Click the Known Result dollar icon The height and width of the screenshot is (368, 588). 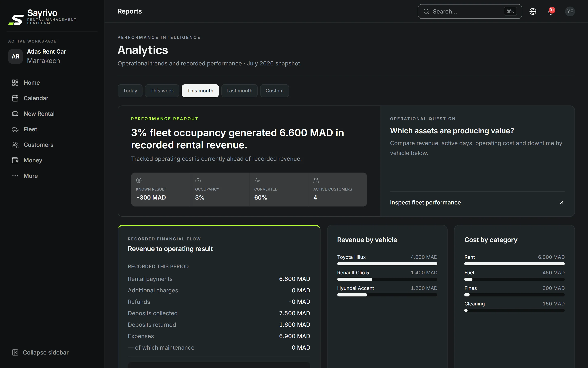pyautogui.click(x=139, y=180)
